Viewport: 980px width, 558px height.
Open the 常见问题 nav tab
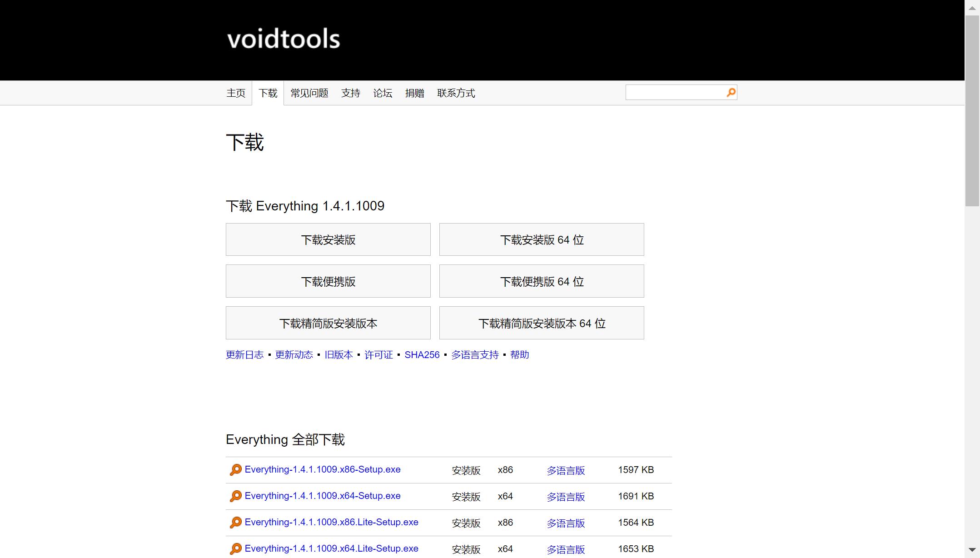[x=309, y=93]
